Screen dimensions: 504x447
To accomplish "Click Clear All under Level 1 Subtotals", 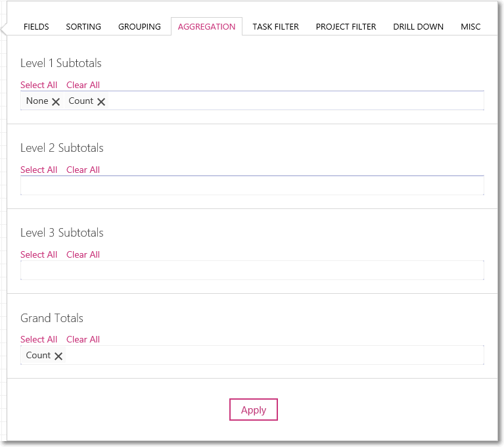I will 83,85.
